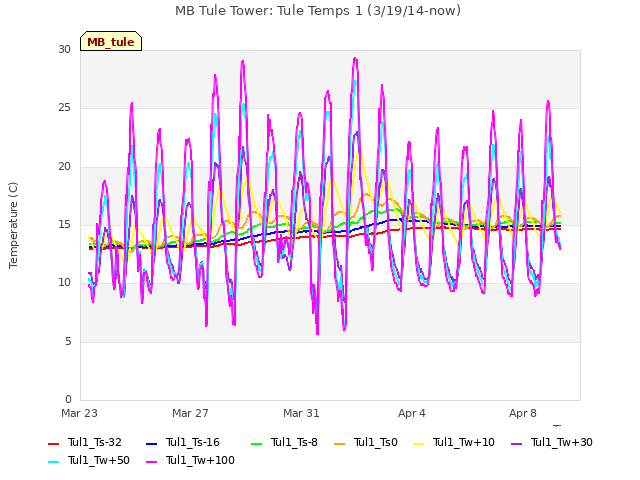Click the 'Mar 23' x-axis date label
Viewport: 640px width, 480px height.
79,413
